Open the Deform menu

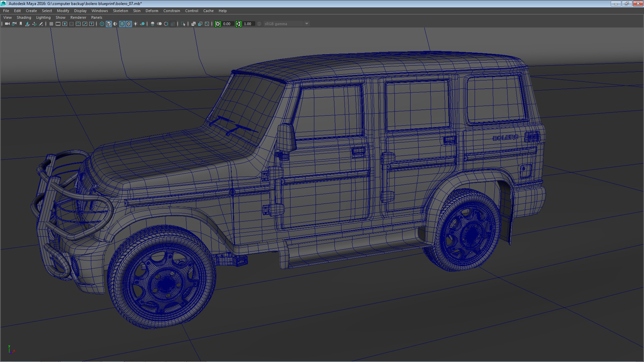[x=152, y=11]
